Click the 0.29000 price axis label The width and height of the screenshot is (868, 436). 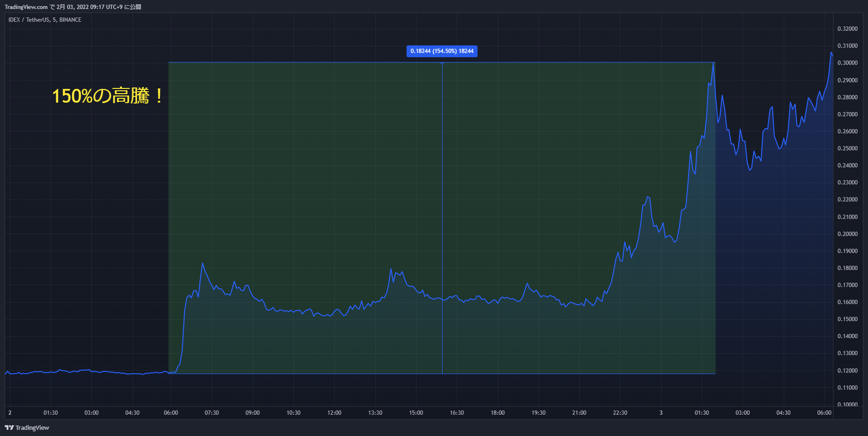point(848,80)
